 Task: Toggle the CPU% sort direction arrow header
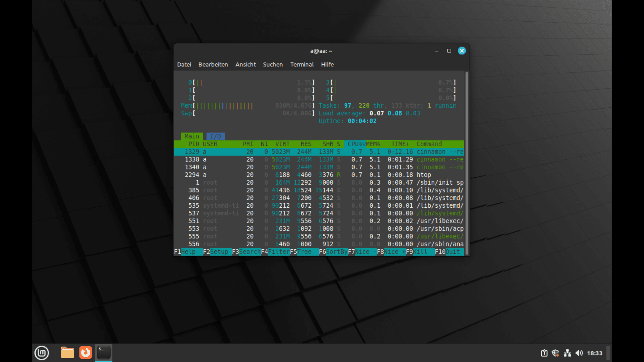[x=355, y=144]
